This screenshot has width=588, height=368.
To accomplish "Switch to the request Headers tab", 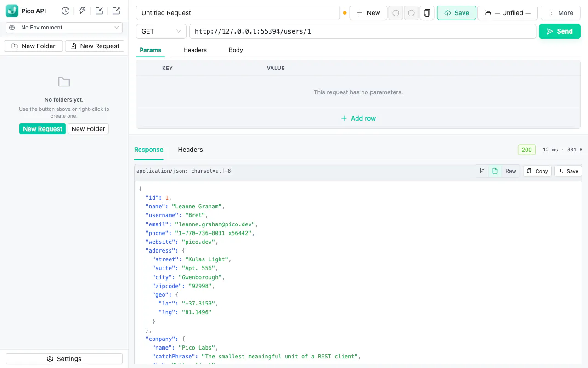I will [195, 50].
